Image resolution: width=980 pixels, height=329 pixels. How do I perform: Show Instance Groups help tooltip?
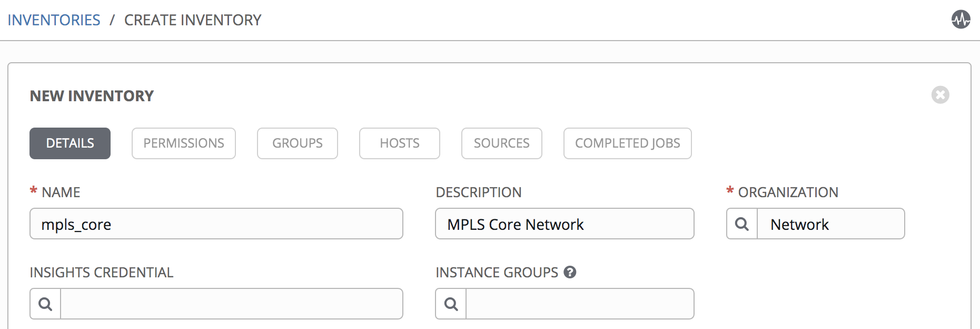pos(570,272)
